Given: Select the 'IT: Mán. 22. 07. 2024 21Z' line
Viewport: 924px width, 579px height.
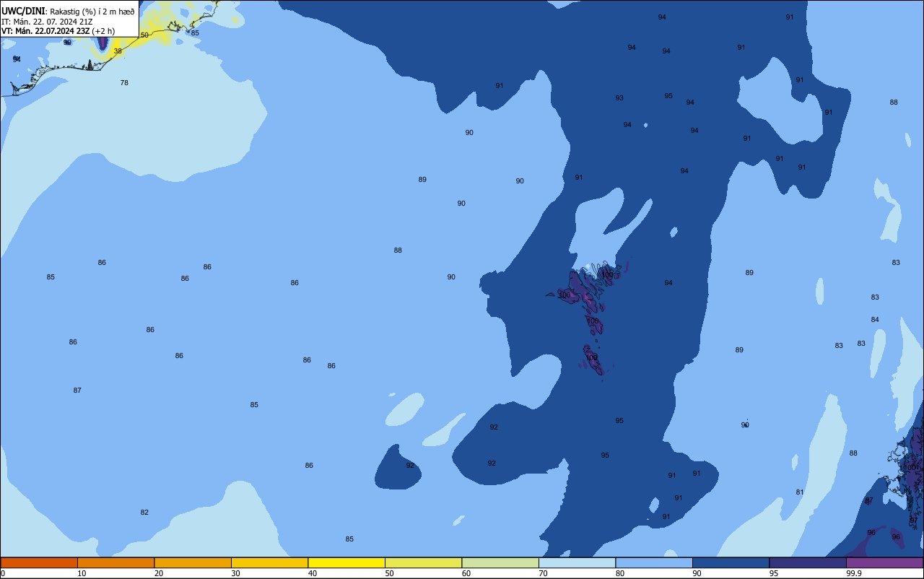Looking at the screenshot, I should point(47,22).
